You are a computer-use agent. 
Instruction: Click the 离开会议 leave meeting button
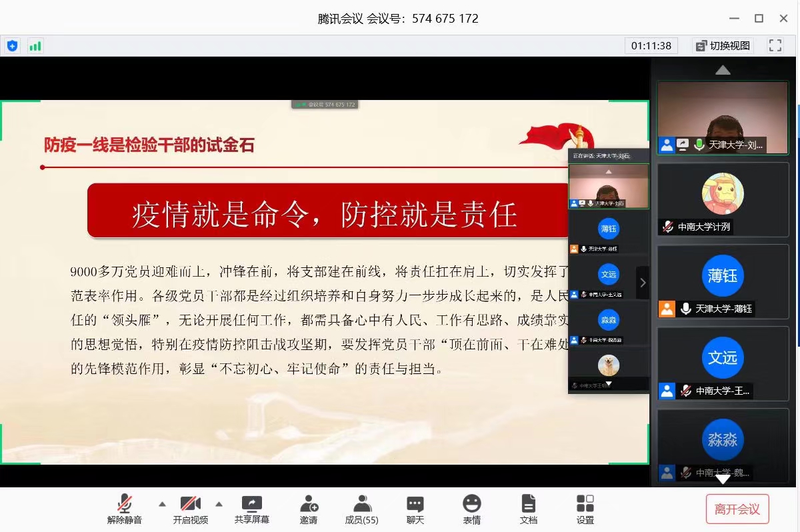click(736, 508)
